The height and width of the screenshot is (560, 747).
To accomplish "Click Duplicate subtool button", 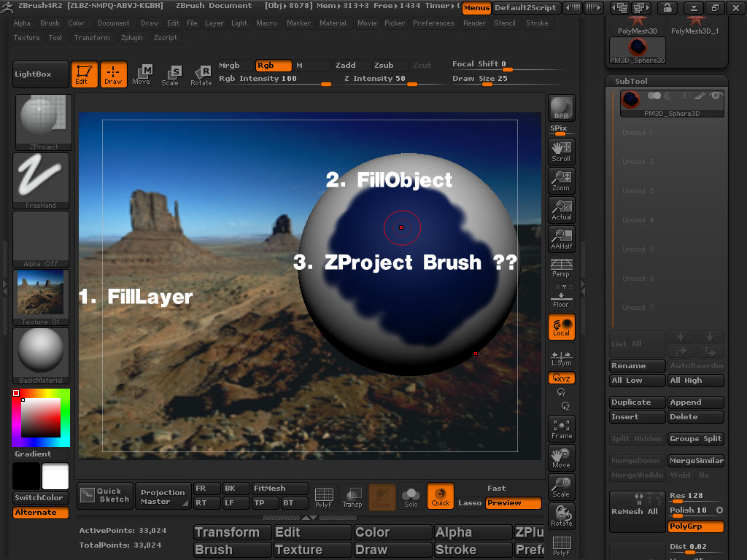I will click(x=638, y=402).
